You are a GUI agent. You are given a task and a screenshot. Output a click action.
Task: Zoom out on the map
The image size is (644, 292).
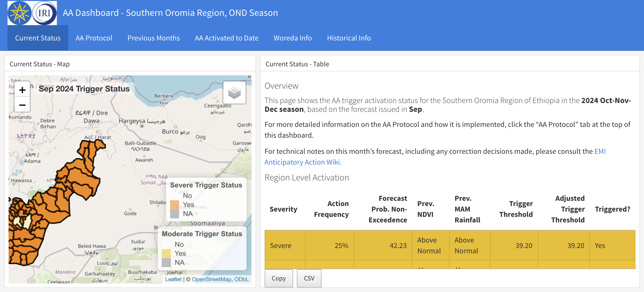tap(22, 105)
